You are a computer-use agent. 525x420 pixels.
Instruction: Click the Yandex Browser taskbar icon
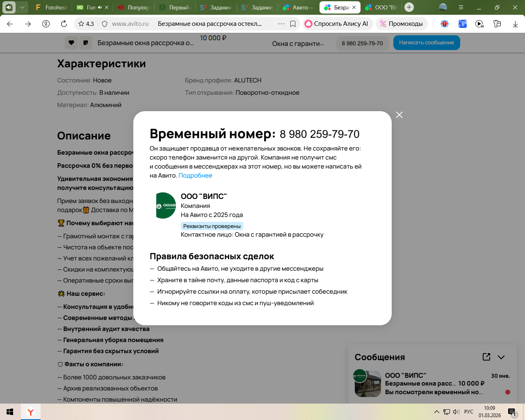click(x=31, y=412)
